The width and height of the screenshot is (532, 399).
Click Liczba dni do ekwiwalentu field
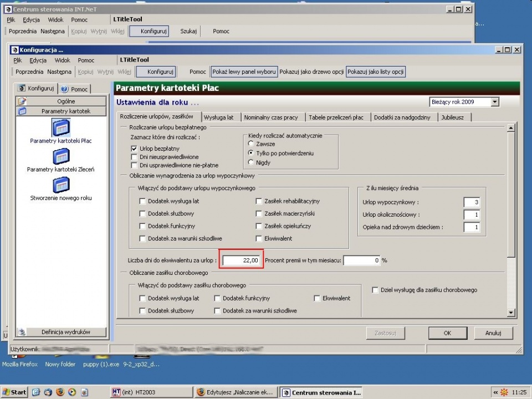[241, 260]
